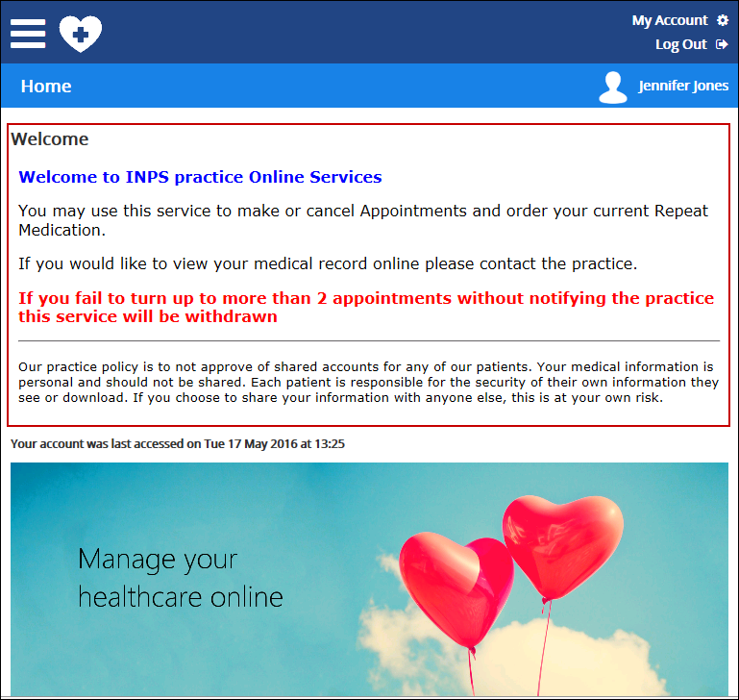Image resolution: width=739 pixels, height=700 pixels.
Task: Click the heart logo with cross
Action: click(x=81, y=34)
